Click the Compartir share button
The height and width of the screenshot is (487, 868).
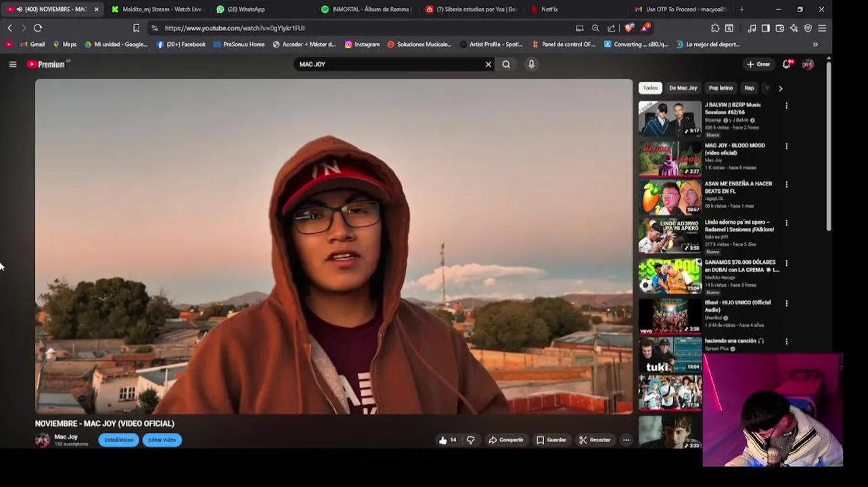coord(506,440)
